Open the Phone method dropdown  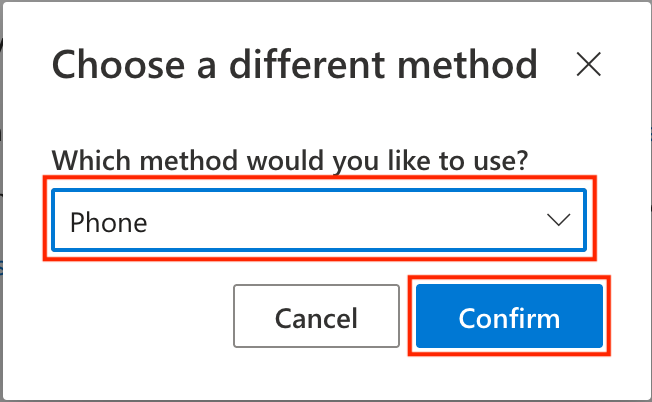click(x=319, y=220)
